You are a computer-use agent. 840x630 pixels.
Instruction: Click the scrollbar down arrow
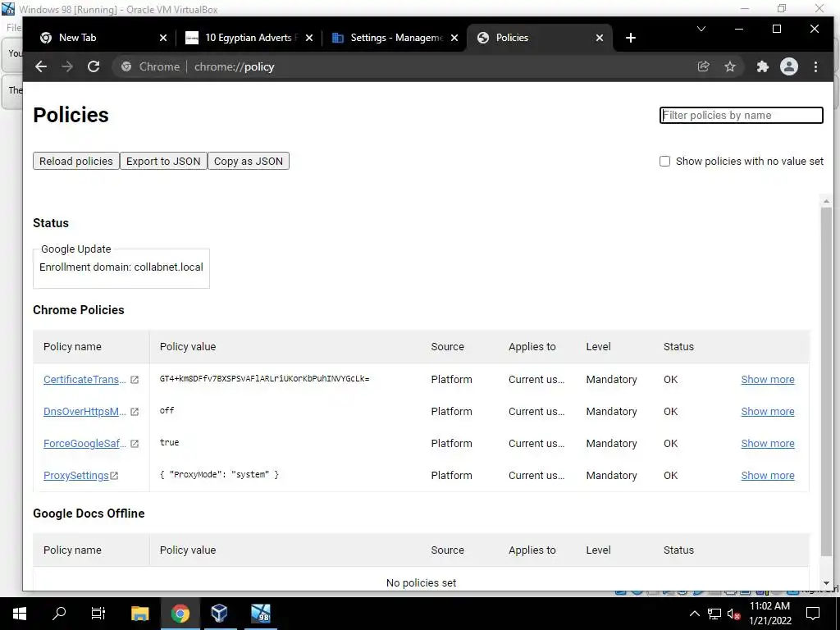(826, 583)
